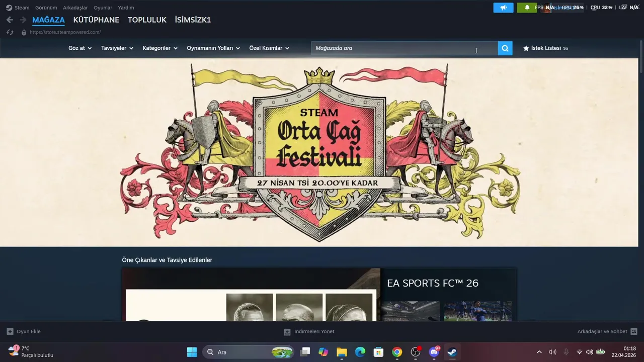Screen dimensions: 644x362
Task: Open the megaphone announcements button
Action: 504,8
